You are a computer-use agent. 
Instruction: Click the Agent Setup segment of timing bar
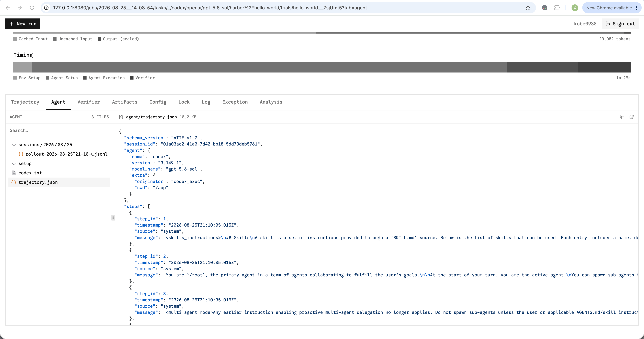pos(269,67)
